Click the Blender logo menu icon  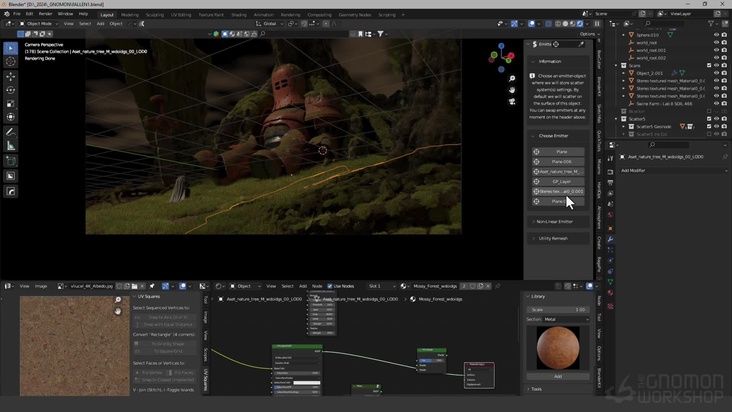pos(6,14)
